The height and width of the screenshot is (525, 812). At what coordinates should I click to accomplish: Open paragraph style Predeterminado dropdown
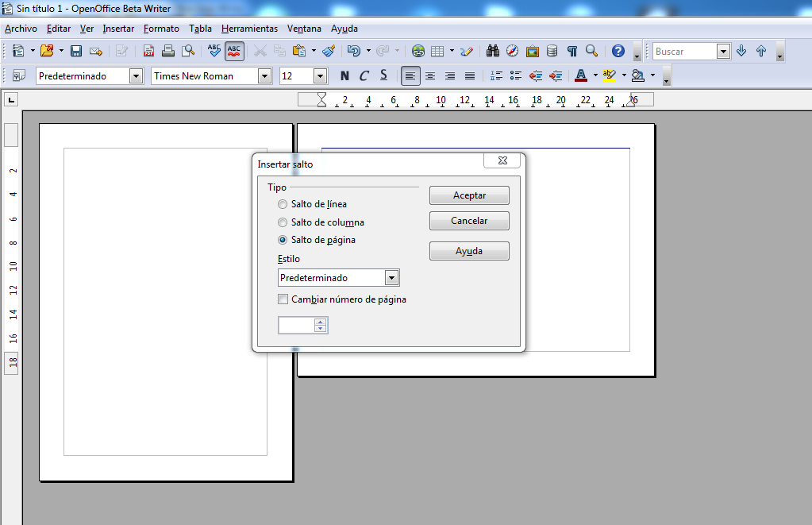click(136, 76)
